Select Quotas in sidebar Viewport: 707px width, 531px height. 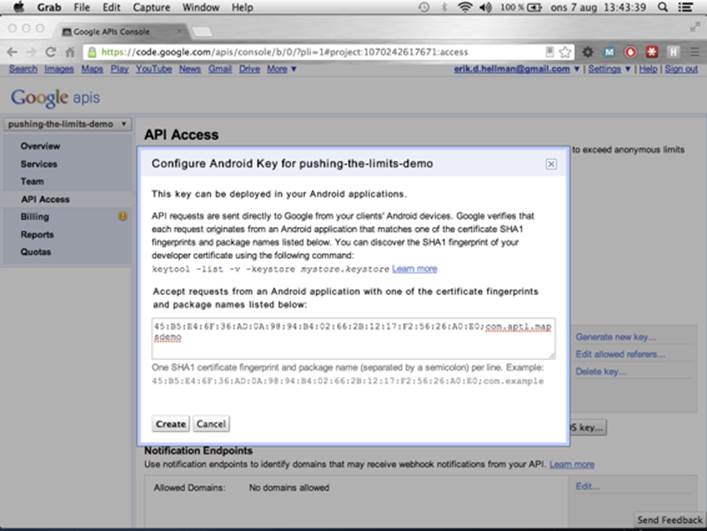point(36,252)
